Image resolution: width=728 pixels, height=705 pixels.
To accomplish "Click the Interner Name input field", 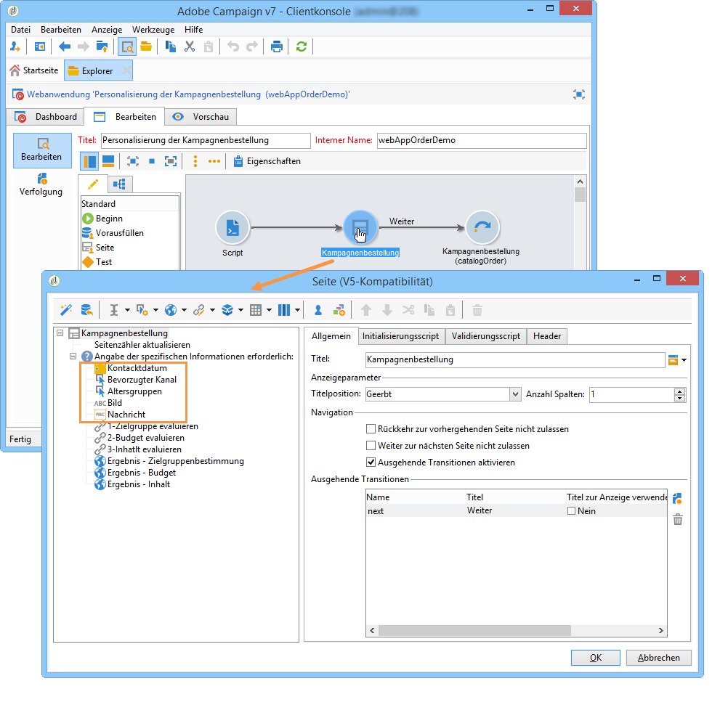I will point(482,141).
